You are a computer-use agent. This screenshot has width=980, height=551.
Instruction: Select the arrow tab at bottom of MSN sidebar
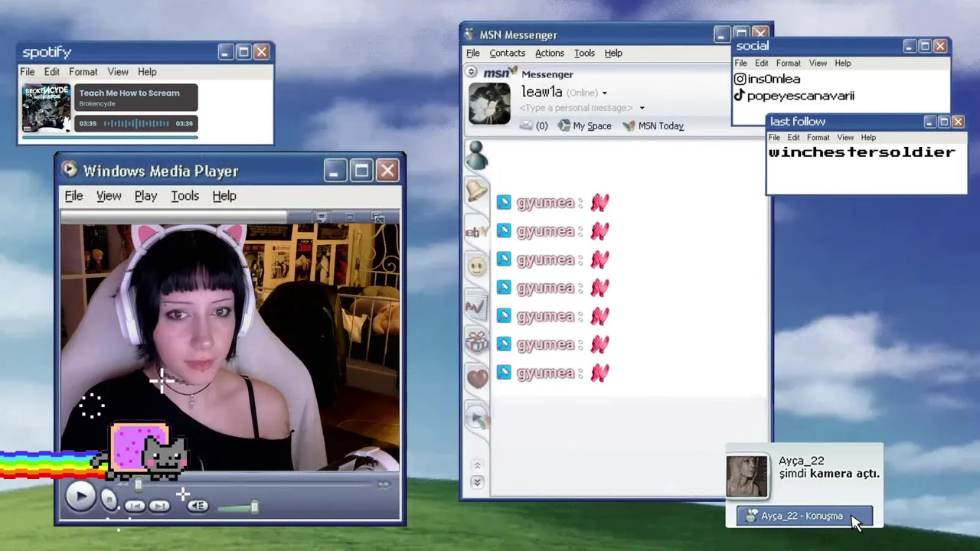pos(477,418)
